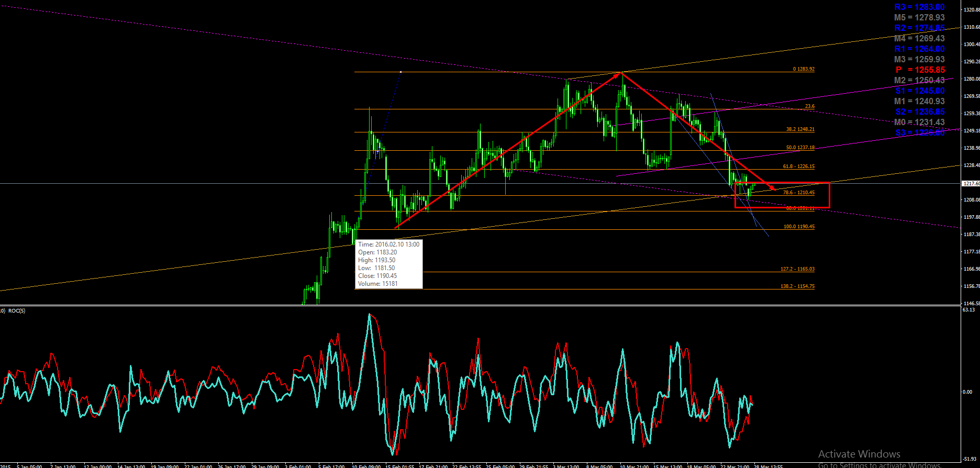Select the tooltip Volume: 15181 line
The height and width of the screenshot is (468, 980).
378,284
